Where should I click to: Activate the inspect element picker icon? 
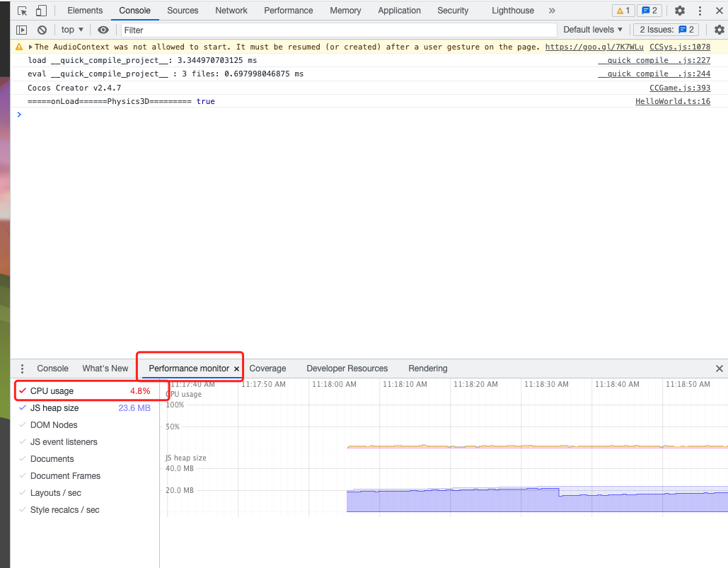pyautogui.click(x=22, y=11)
